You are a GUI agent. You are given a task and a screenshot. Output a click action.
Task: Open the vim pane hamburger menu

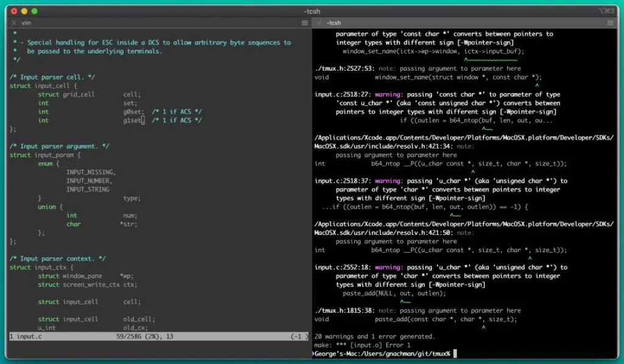click(305, 23)
